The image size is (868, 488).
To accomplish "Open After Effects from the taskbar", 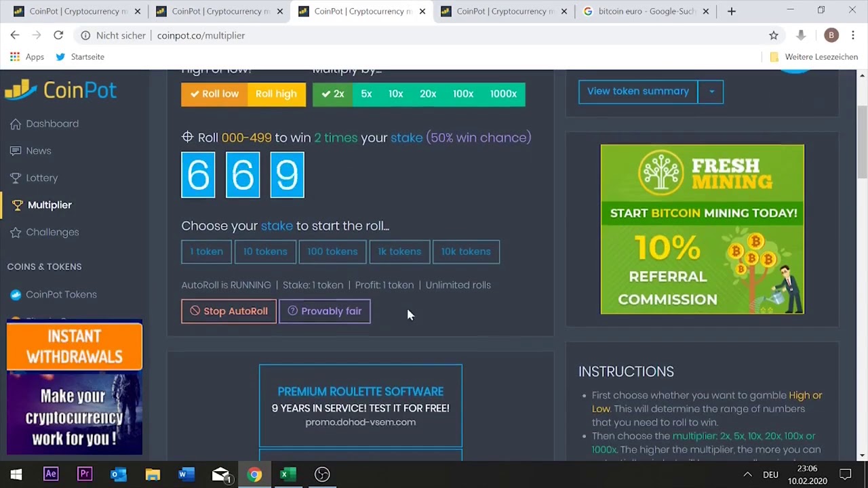I will (x=51, y=474).
